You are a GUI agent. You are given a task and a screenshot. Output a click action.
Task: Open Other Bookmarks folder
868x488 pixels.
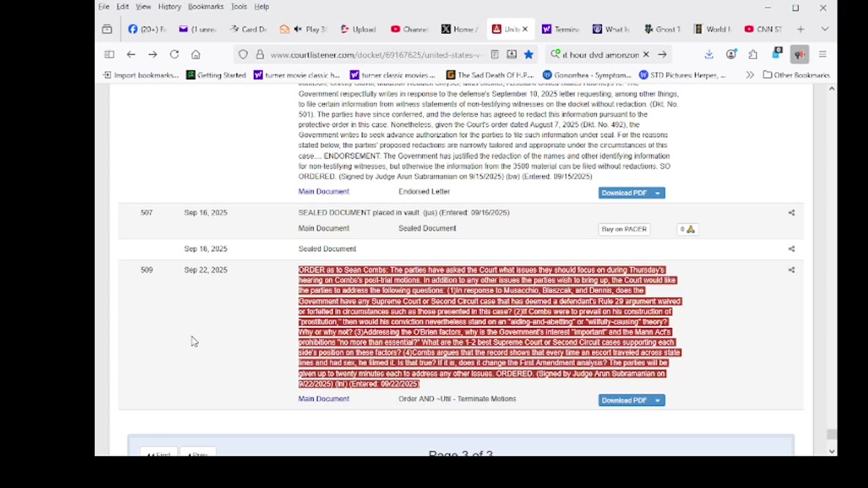796,75
